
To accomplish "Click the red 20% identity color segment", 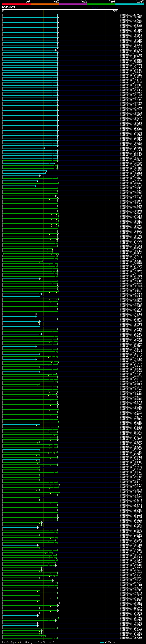I will tap(16, 4).
